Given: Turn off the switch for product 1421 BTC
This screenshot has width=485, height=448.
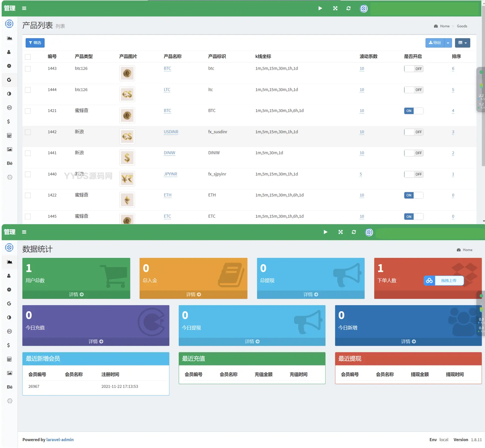Looking at the screenshot, I should (413, 111).
